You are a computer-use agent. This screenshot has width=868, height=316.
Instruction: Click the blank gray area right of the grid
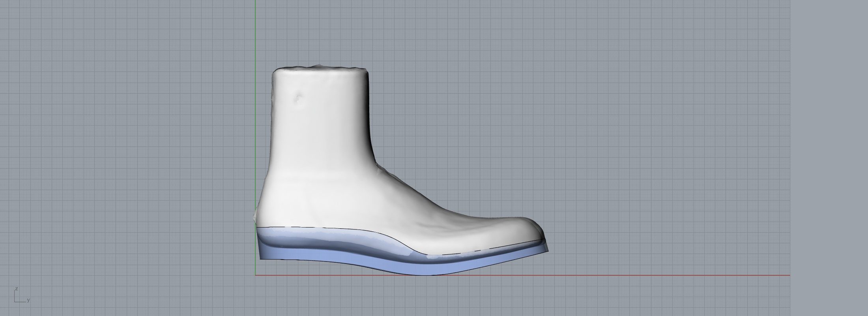(x=829, y=158)
